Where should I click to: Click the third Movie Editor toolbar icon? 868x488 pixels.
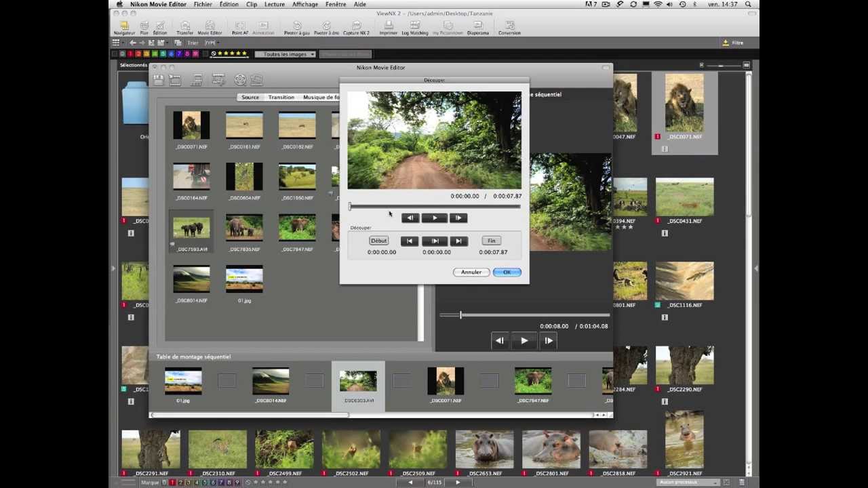[x=197, y=80]
